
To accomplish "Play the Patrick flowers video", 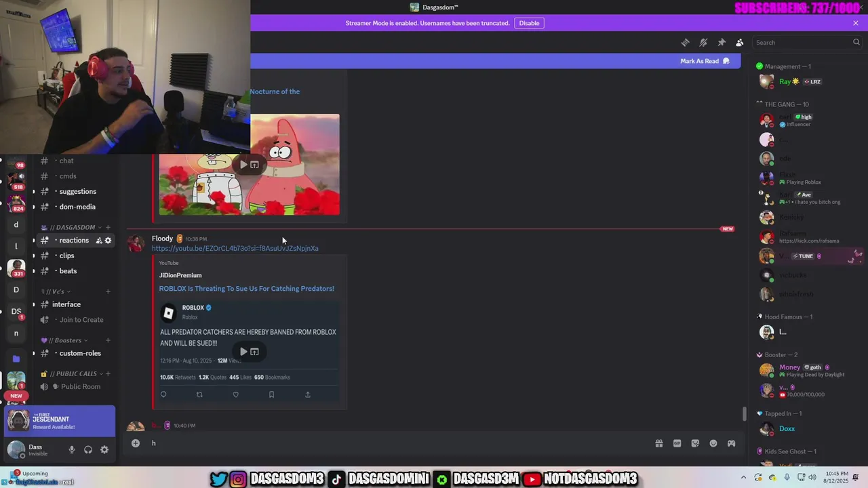I will 243,165.
